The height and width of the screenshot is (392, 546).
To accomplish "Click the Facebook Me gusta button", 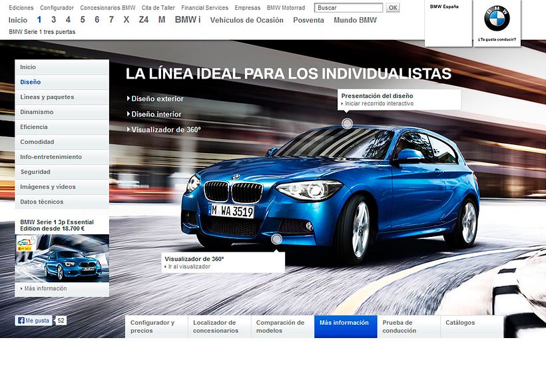I will (33, 320).
